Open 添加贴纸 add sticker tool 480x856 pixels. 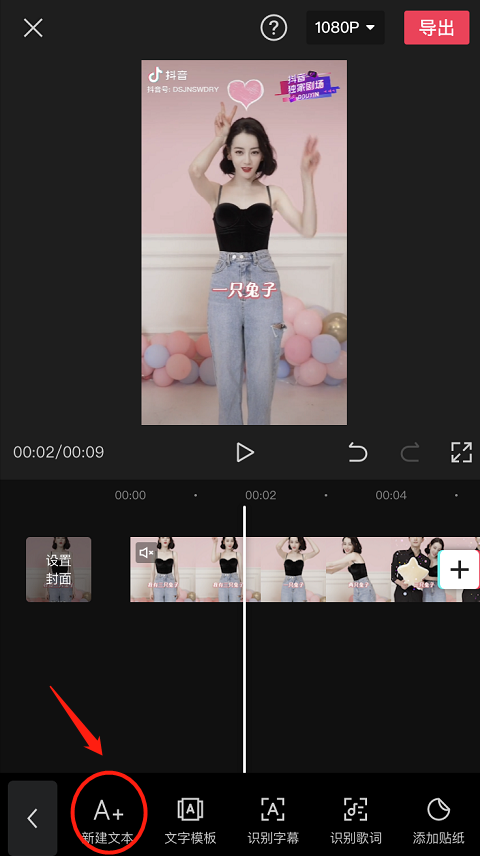[438, 819]
